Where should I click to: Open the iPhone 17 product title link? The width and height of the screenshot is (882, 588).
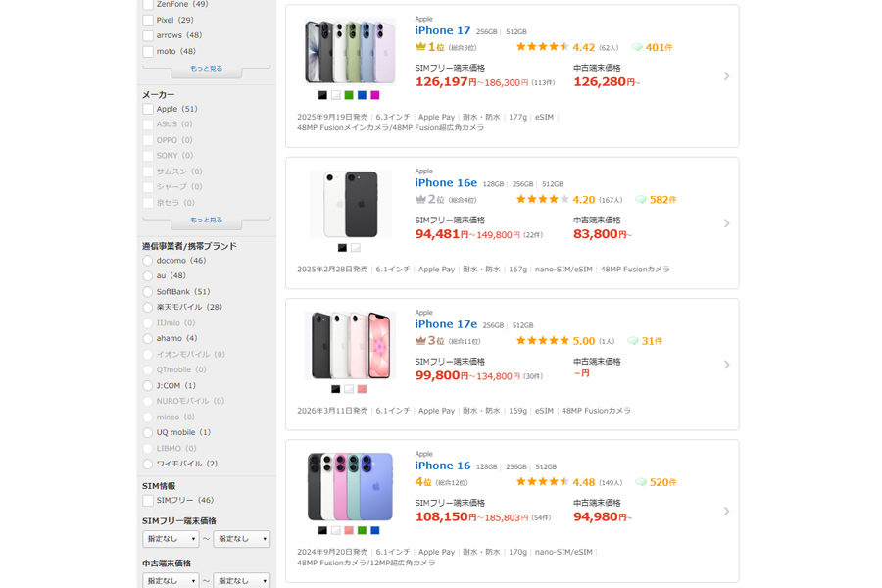point(443,30)
